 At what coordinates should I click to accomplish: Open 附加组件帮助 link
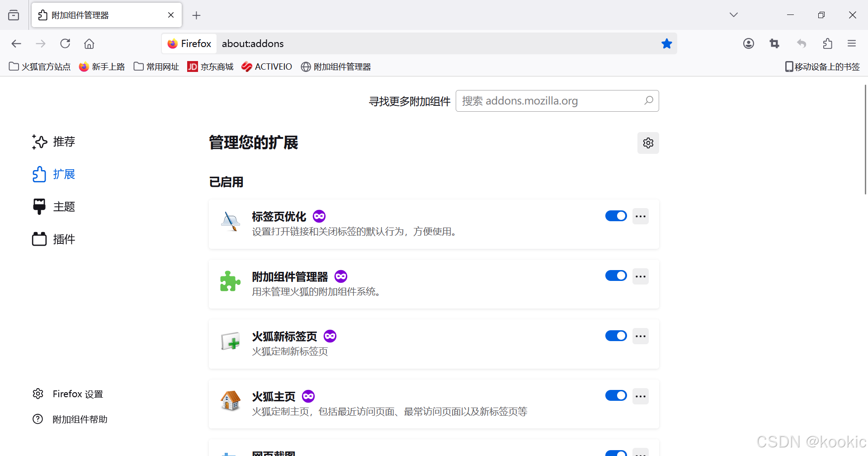pyautogui.click(x=70, y=419)
